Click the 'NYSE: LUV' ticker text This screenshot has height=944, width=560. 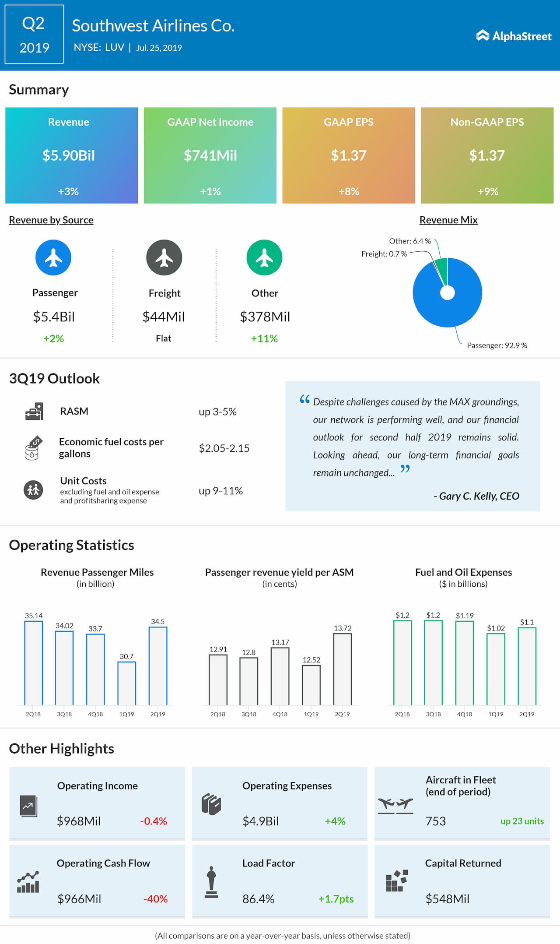tap(99, 47)
